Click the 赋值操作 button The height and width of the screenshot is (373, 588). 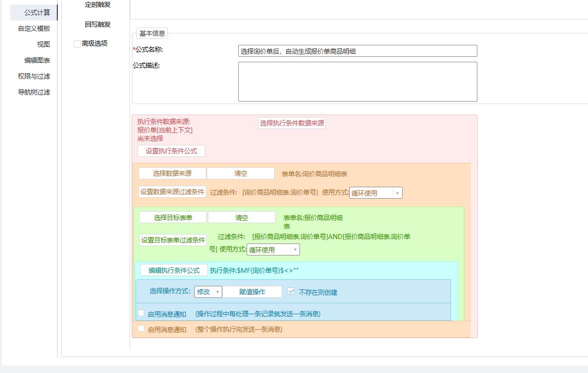[x=252, y=292]
